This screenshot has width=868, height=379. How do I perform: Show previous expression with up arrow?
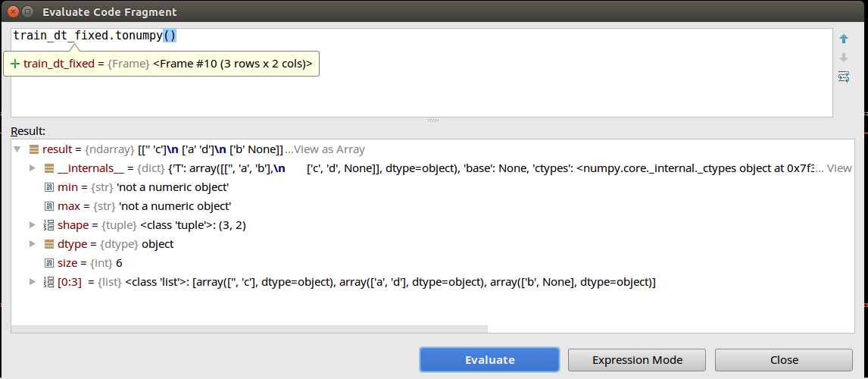pyautogui.click(x=844, y=39)
